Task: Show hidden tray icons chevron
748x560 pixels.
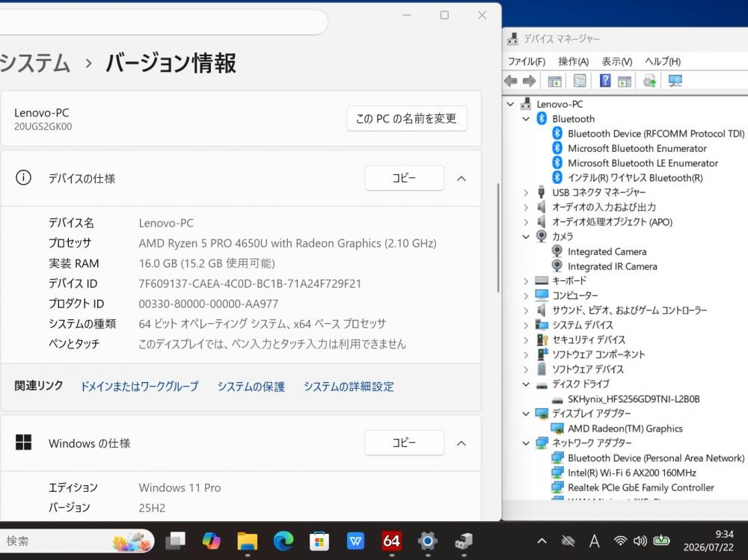Action: [542, 541]
